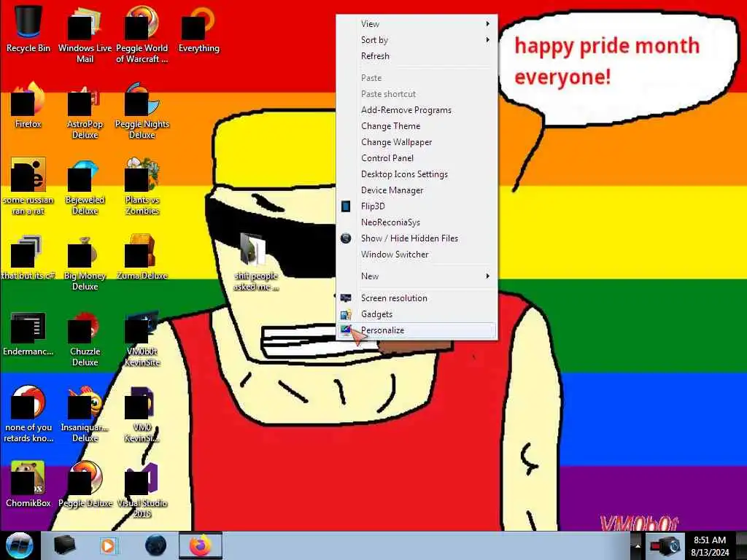Open Desktop Icons Settings entry
This screenshot has width=747, height=560.
(417, 174)
